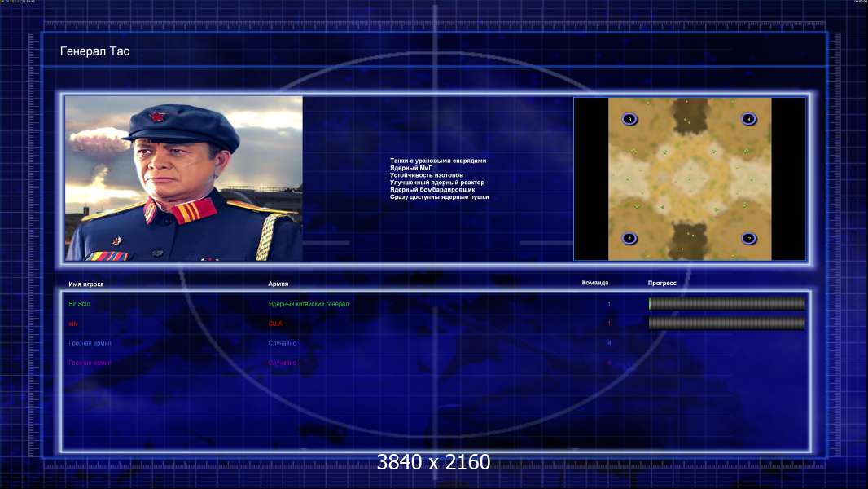Click the loading progress bar in the США row
The image size is (868, 489).
[x=727, y=324]
